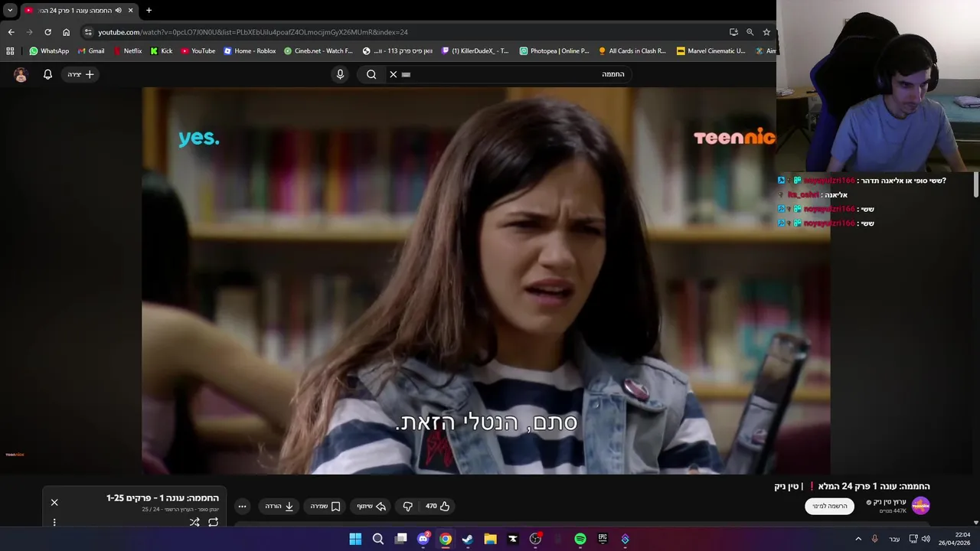Image resolution: width=980 pixels, height=551 pixels.
Task: Click the Download (הורדה) button
Action: point(279,506)
